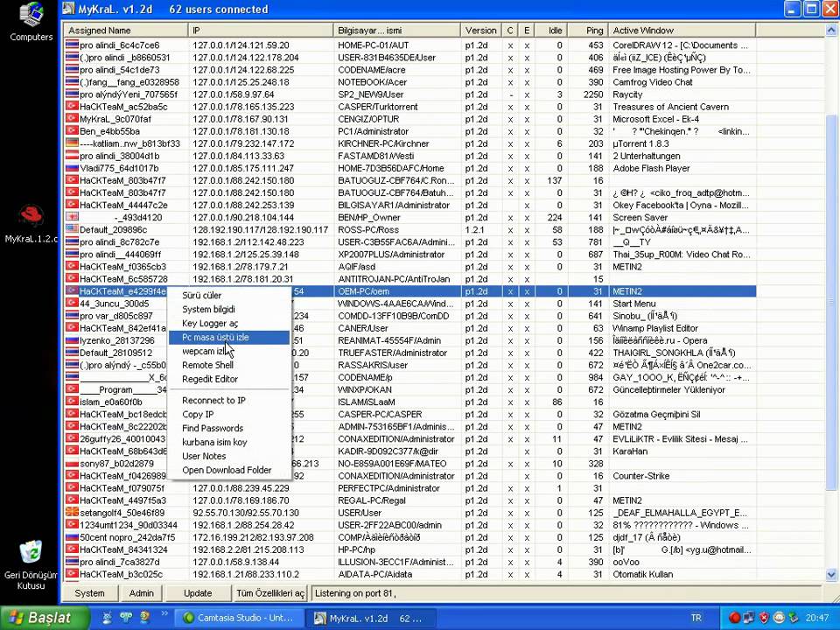Screen dimensions: 840x630
Task: Click the 'Tüm Özellikleri aç' button
Action: click(270, 593)
